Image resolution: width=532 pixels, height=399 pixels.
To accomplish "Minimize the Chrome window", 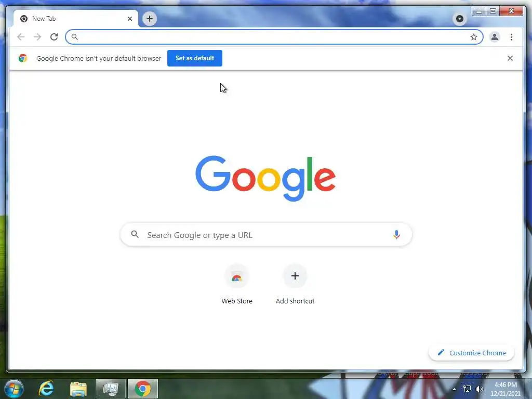I will 478,11.
